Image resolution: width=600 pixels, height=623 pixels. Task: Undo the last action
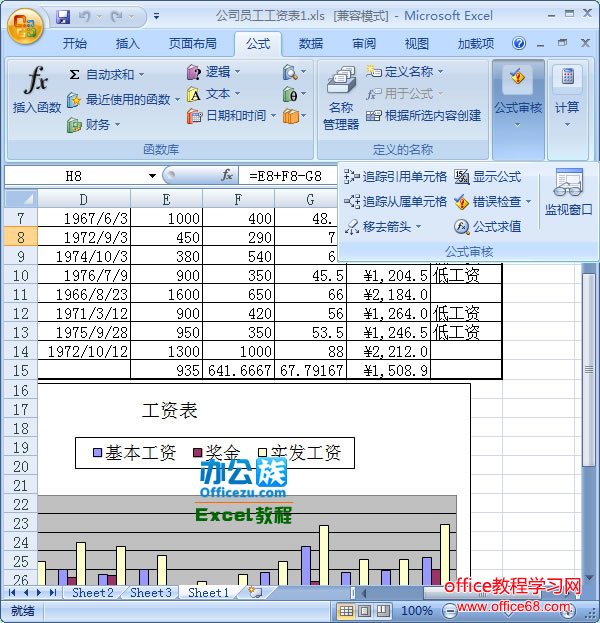pyautogui.click(x=84, y=17)
